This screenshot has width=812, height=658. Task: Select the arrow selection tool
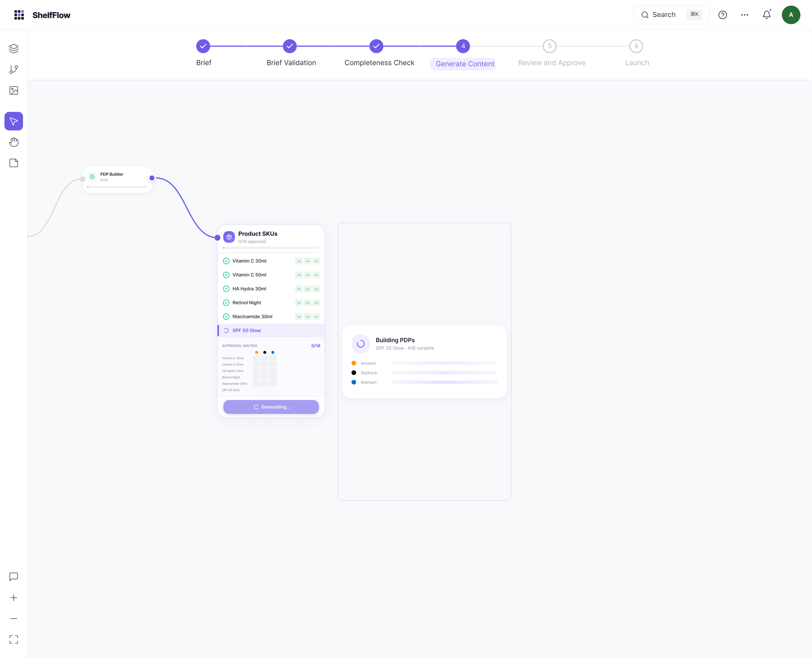click(x=14, y=121)
